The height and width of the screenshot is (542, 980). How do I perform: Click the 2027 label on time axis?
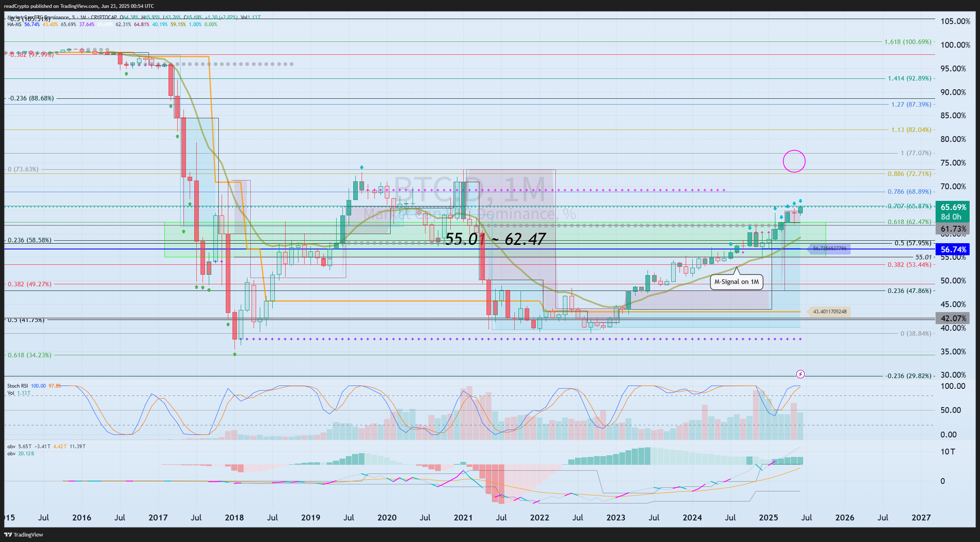coord(921,518)
